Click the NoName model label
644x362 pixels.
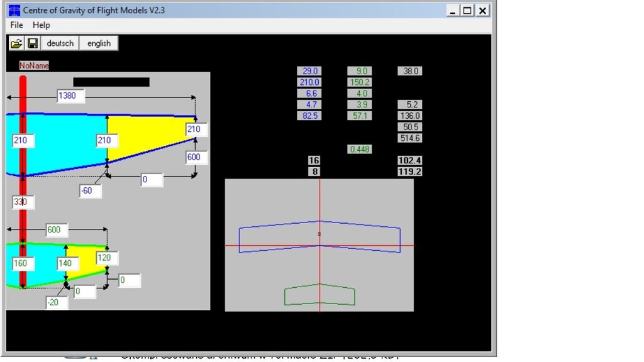coord(34,65)
